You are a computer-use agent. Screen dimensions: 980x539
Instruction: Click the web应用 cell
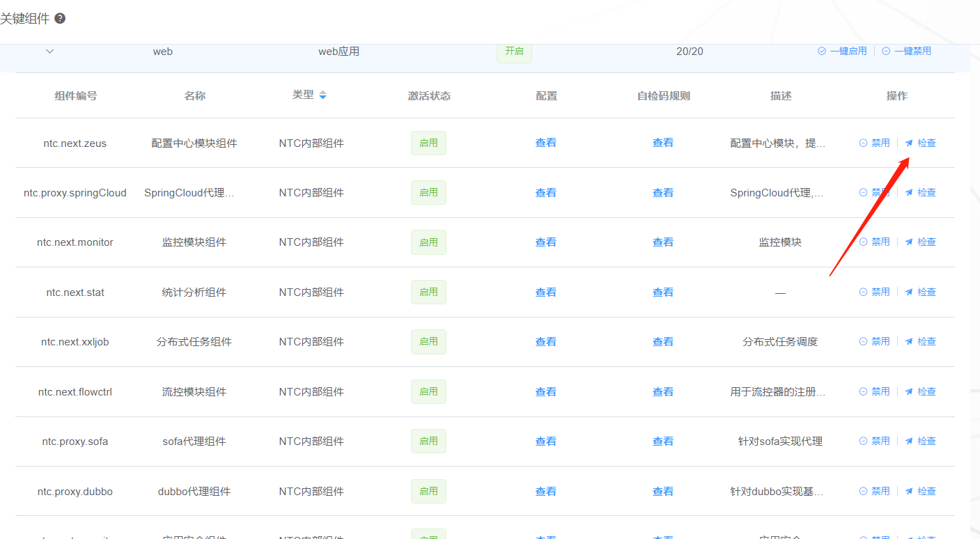(339, 52)
